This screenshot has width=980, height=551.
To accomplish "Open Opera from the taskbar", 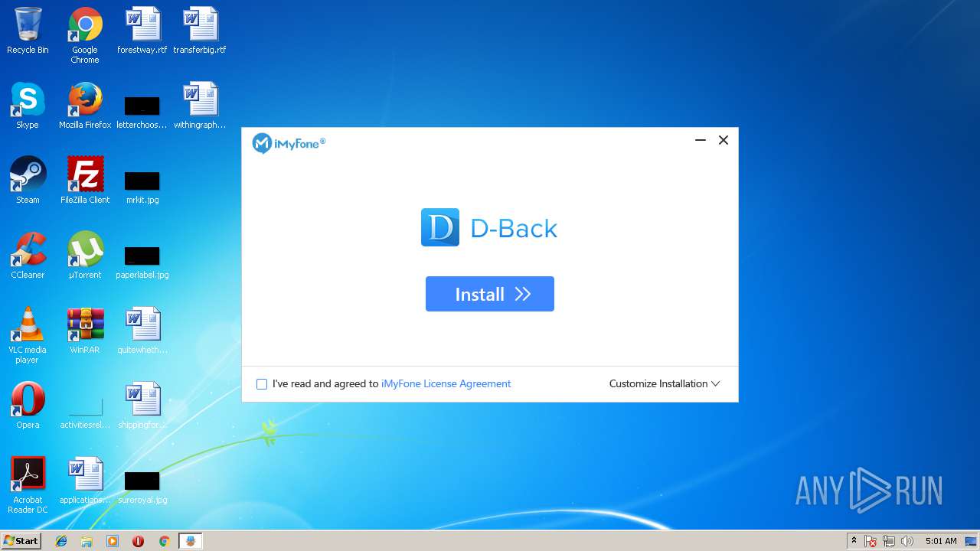I will point(138,541).
